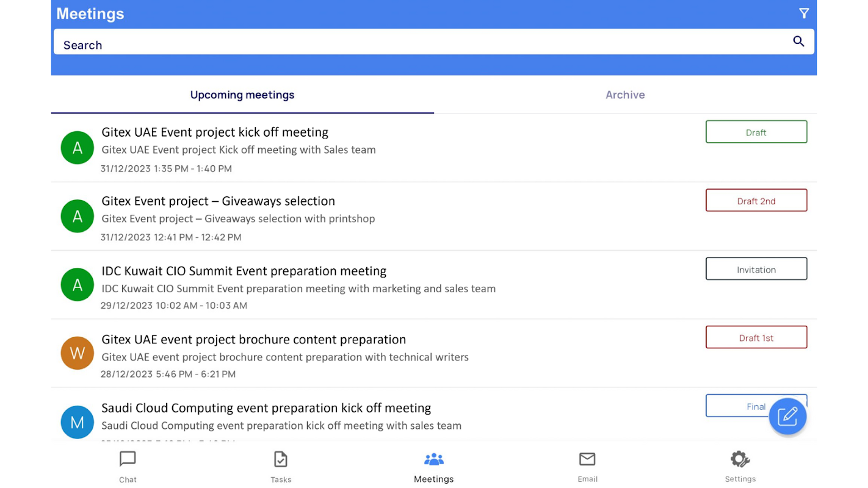Open the filter funnel icon
Image resolution: width=868 pixels, height=488 pixels.
pos(804,13)
